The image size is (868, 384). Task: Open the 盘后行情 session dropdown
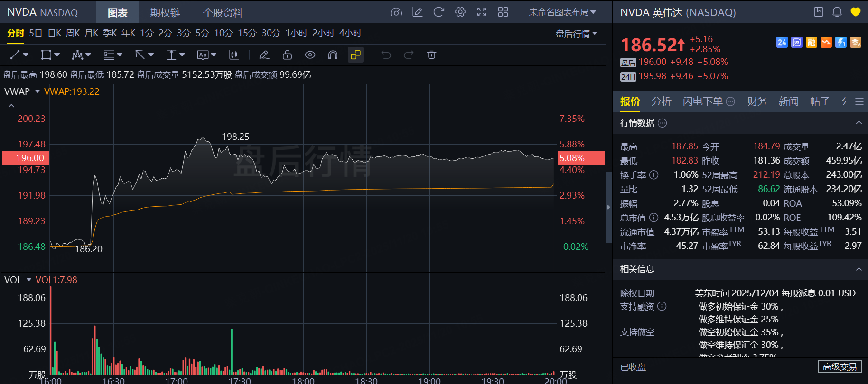click(576, 34)
